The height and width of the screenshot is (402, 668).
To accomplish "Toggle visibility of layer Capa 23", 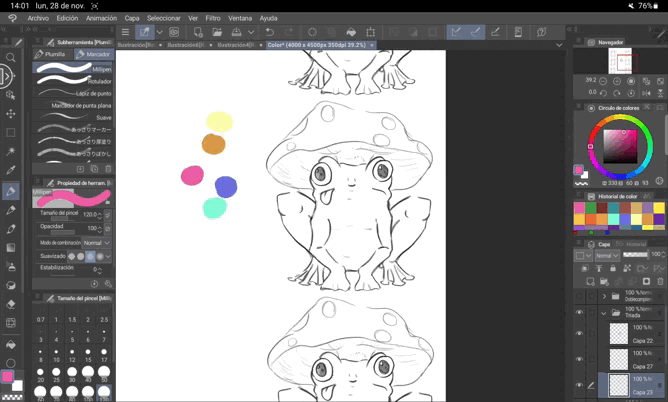I will point(579,385).
